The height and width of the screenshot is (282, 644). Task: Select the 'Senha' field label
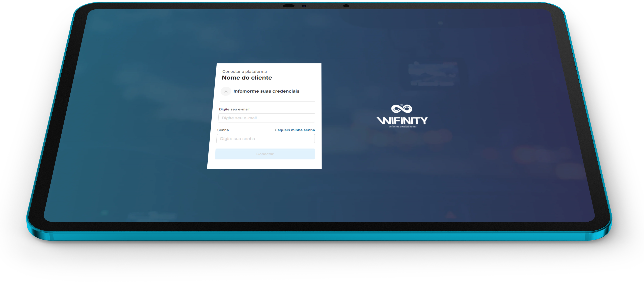point(223,130)
